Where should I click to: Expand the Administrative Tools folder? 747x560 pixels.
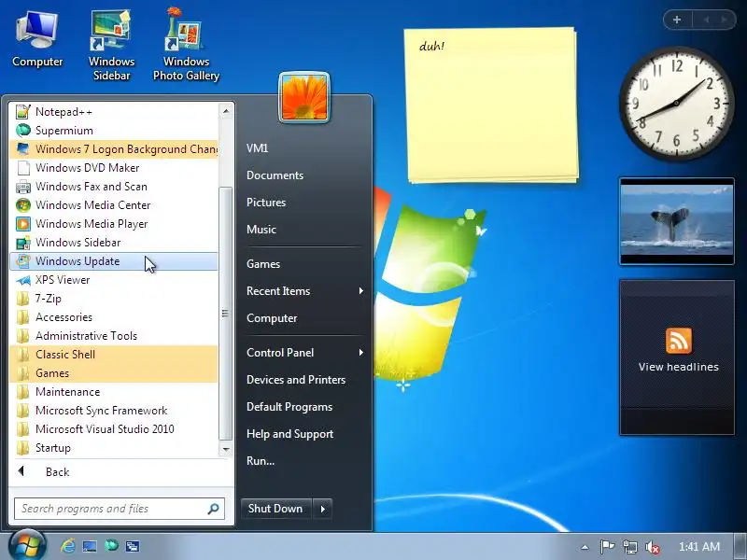click(113, 336)
